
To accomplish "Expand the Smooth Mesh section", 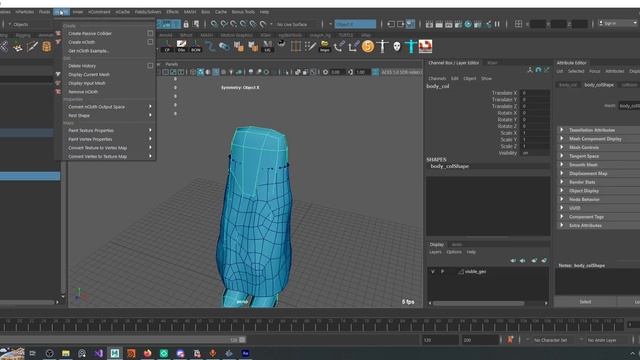I will [562, 164].
